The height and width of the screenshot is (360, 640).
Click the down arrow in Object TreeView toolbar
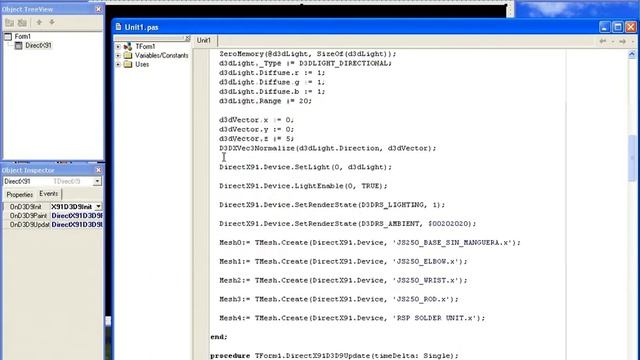coord(52,22)
